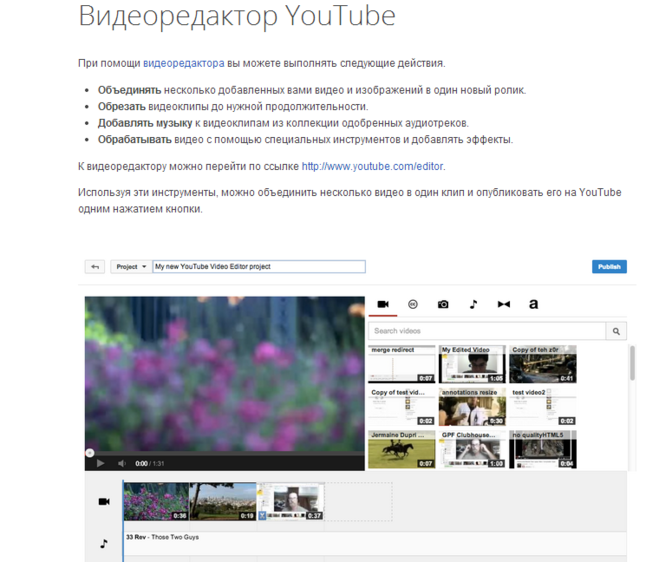Click the video library scrollbar
This screenshot has height=562, width=659.
click(x=632, y=364)
